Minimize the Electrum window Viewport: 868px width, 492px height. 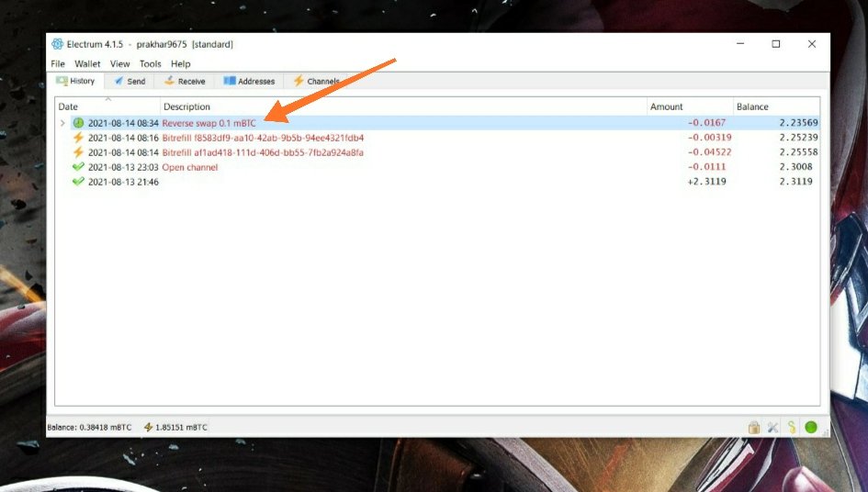(740, 44)
